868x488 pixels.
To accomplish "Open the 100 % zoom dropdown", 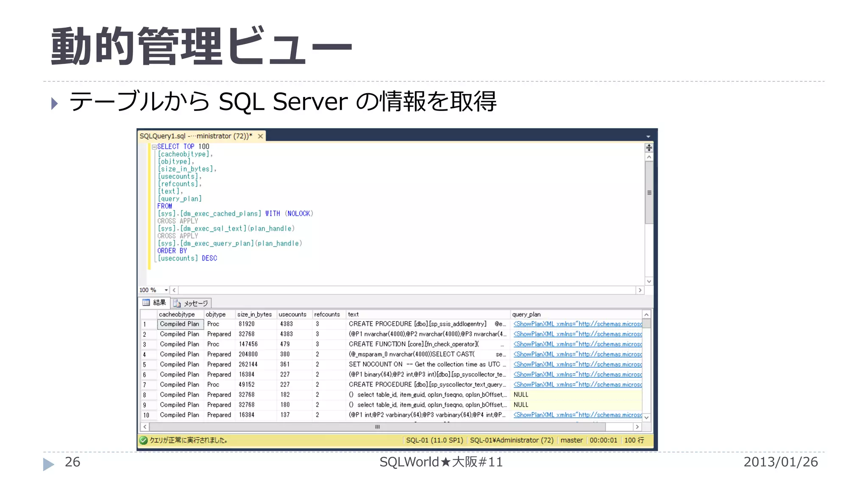I will [x=166, y=290].
